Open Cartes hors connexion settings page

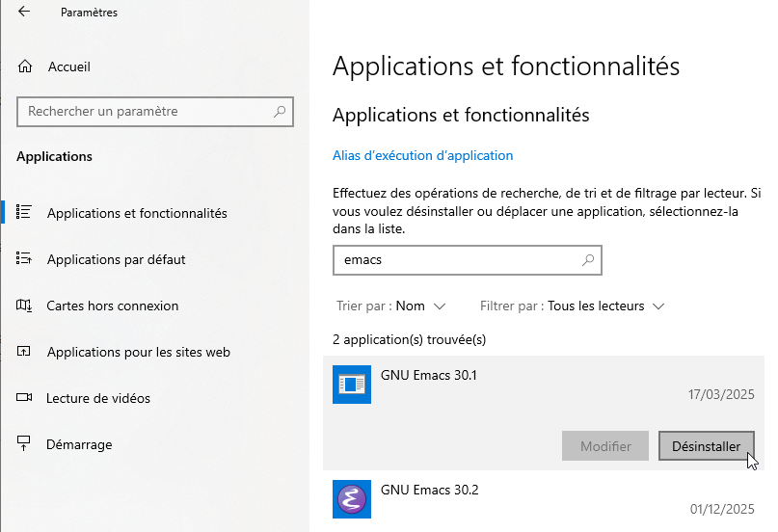[x=113, y=306]
